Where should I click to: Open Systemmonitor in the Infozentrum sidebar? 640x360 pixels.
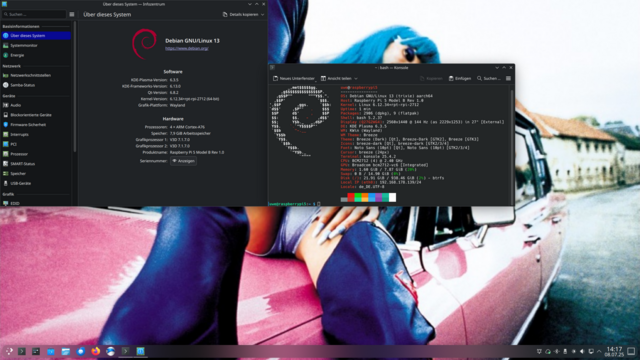[36, 45]
